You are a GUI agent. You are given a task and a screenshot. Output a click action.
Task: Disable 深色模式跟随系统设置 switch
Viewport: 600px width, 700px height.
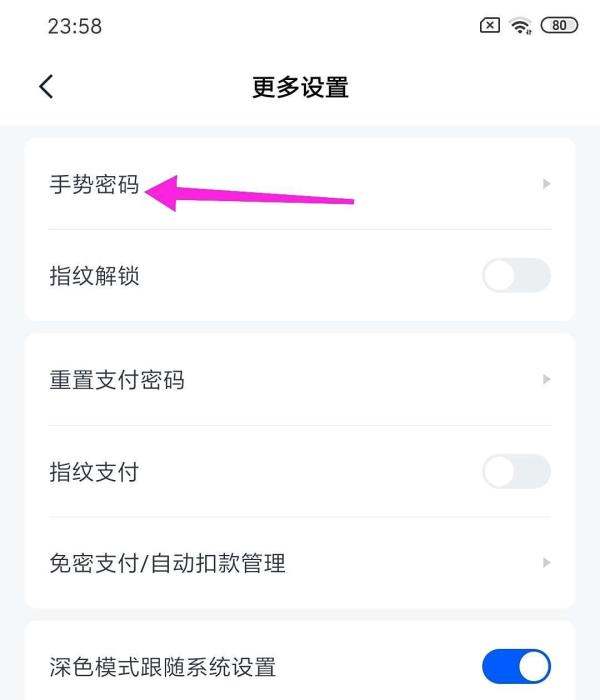tap(516, 666)
